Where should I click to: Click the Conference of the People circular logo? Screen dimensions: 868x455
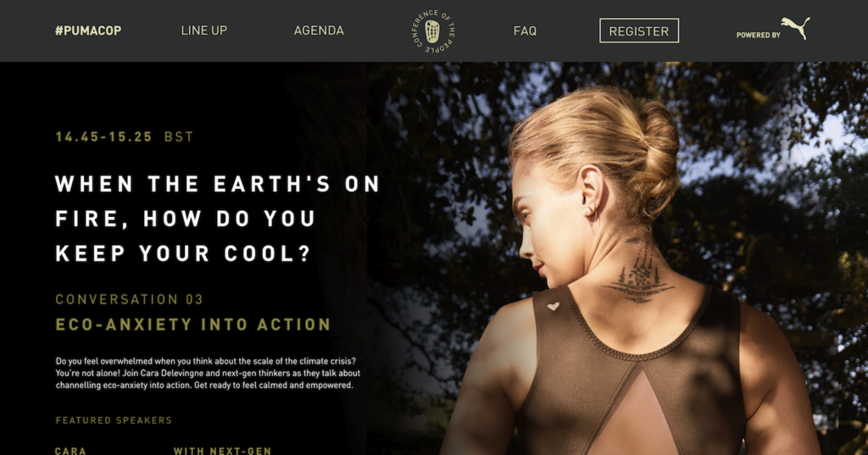coord(433,31)
